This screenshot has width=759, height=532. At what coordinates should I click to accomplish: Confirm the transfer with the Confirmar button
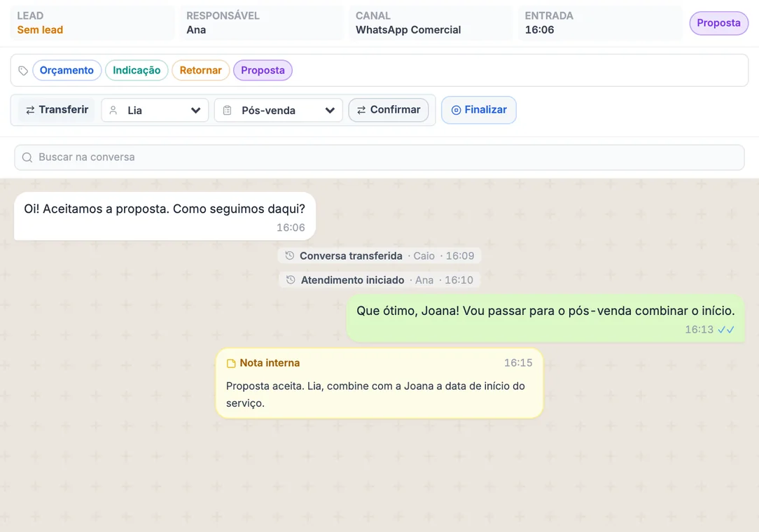click(389, 110)
